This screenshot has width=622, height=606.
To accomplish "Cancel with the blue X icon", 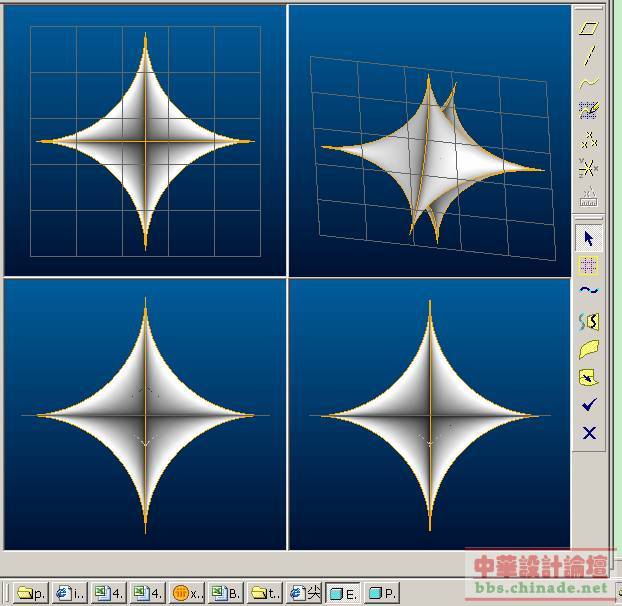I will coord(589,432).
